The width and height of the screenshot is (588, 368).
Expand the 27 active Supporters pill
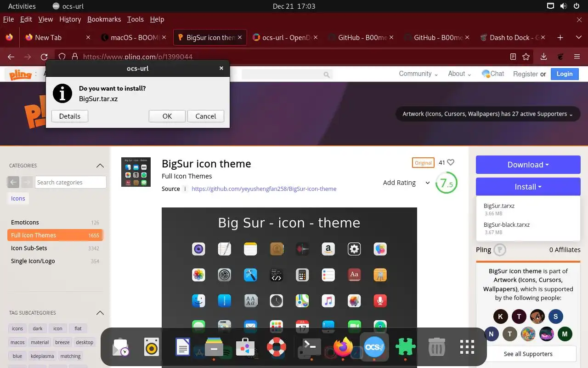(488, 114)
